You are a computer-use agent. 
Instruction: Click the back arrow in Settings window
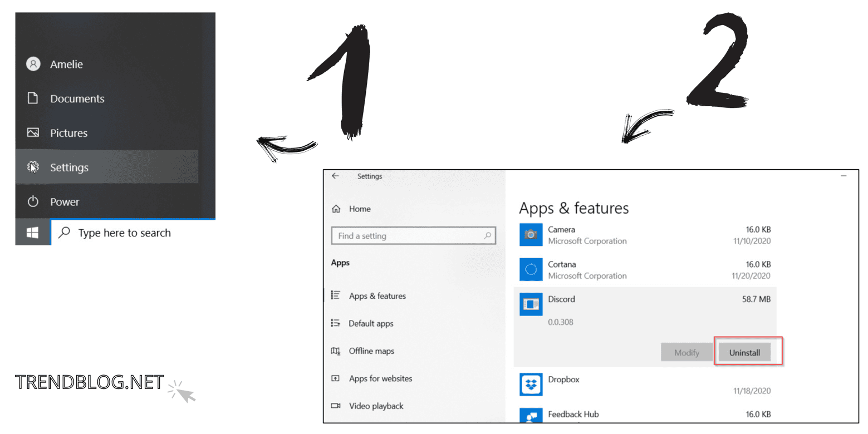(x=335, y=176)
